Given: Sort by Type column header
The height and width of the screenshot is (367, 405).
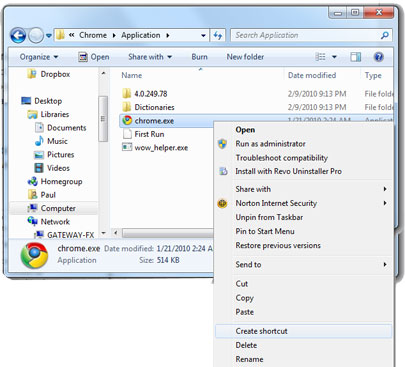Looking at the screenshot, I should click(373, 76).
